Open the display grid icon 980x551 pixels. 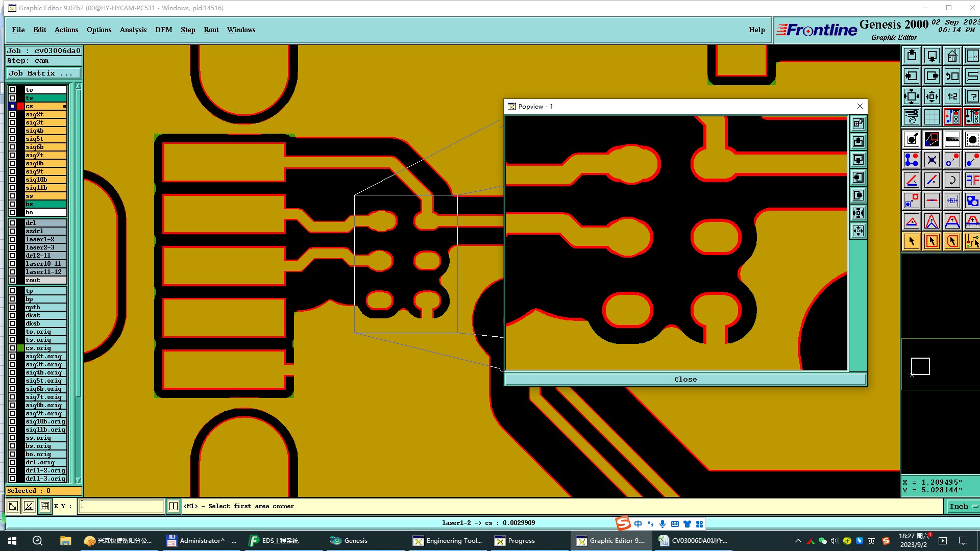[932, 117]
